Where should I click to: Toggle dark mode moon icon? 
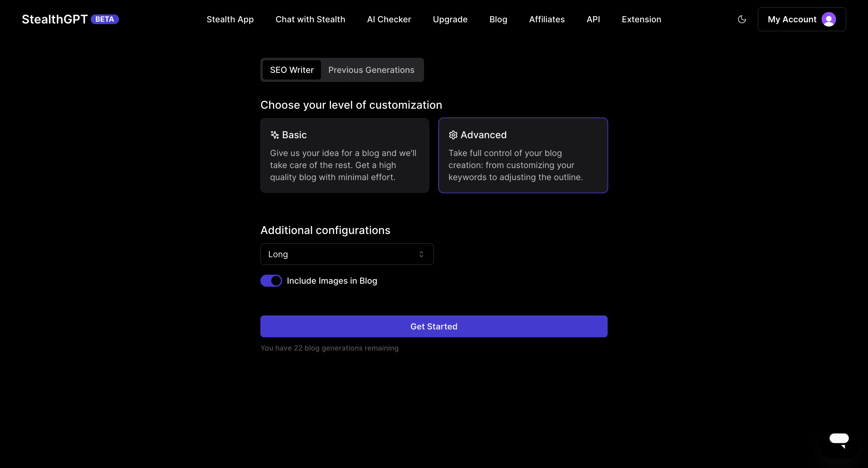(x=742, y=19)
